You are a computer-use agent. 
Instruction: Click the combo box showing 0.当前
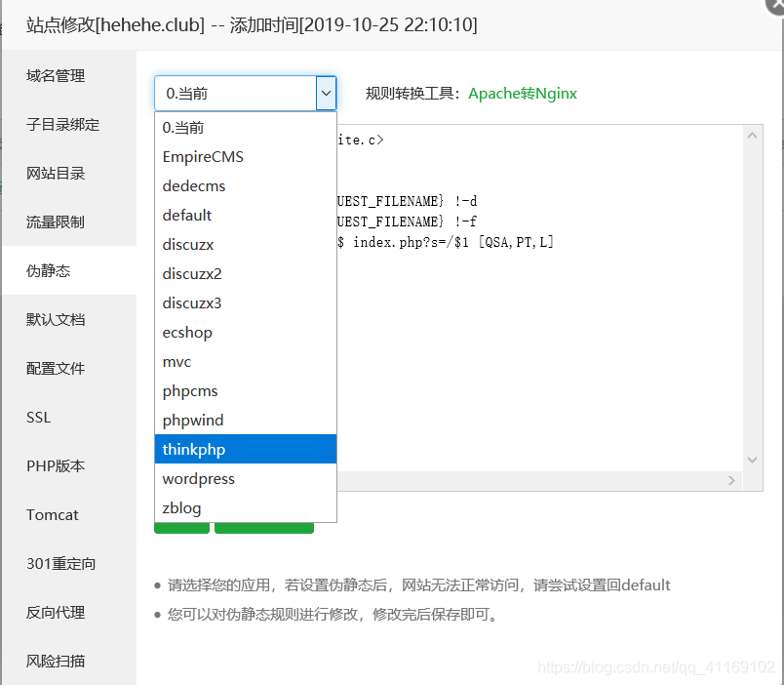pos(245,93)
